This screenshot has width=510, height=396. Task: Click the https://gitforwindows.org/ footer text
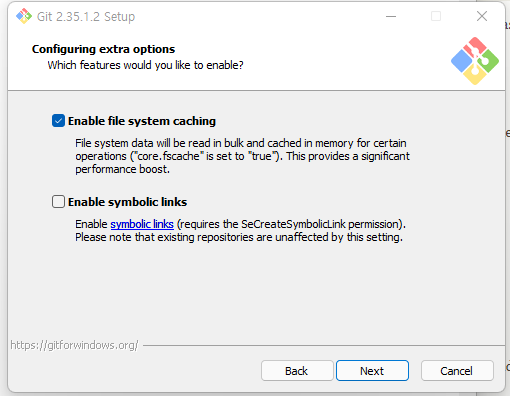tap(74, 345)
